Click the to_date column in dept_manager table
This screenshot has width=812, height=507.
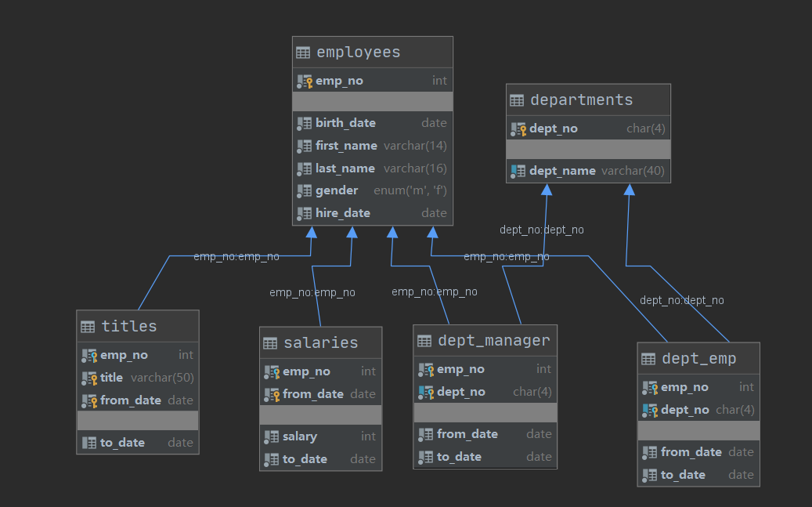click(485, 457)
